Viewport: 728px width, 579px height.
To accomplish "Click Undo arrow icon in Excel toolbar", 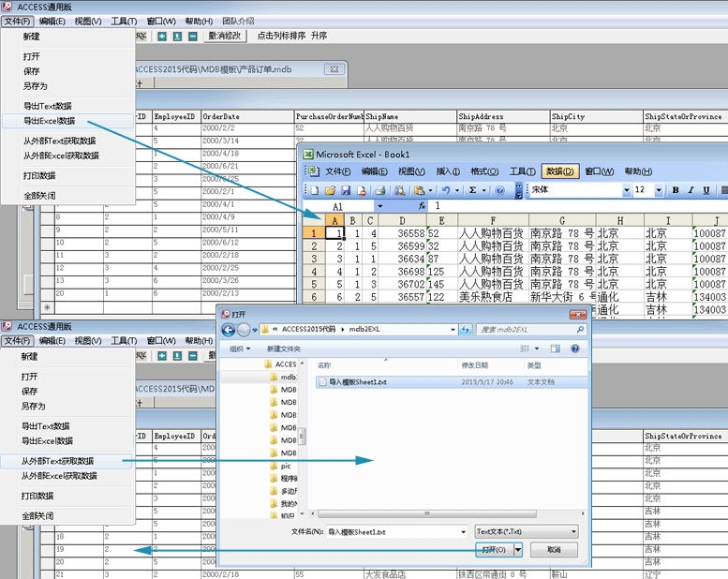I will click(x=446, y=190).
